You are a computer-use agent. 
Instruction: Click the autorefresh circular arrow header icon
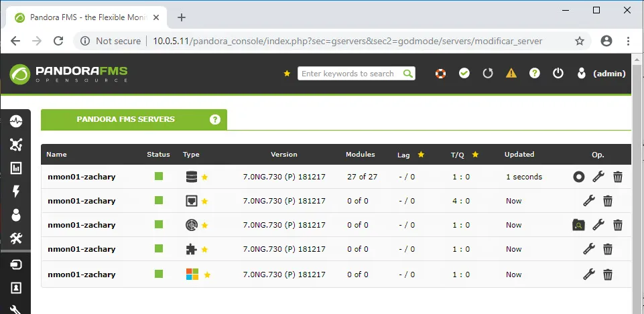[x=487, y=74]
